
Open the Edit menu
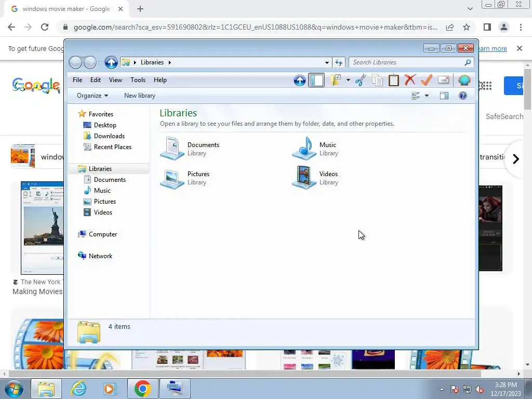[x=96, y=80]
